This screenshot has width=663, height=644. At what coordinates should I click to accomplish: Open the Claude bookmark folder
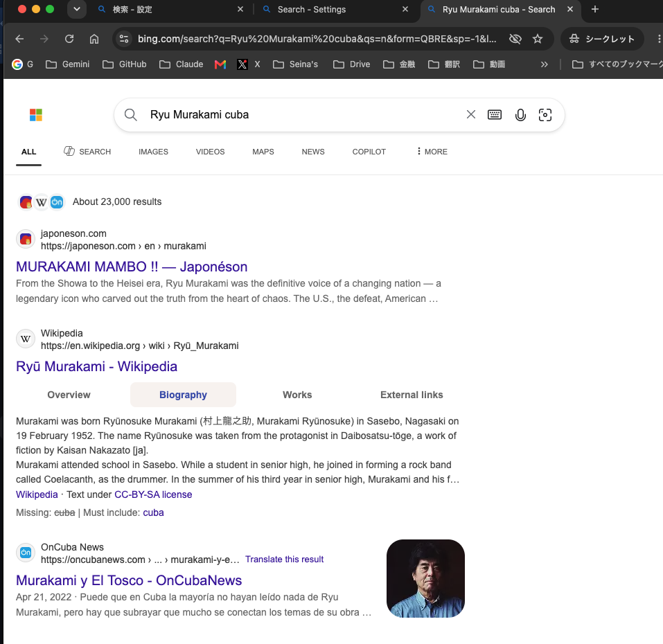click(x=182, y=64)
